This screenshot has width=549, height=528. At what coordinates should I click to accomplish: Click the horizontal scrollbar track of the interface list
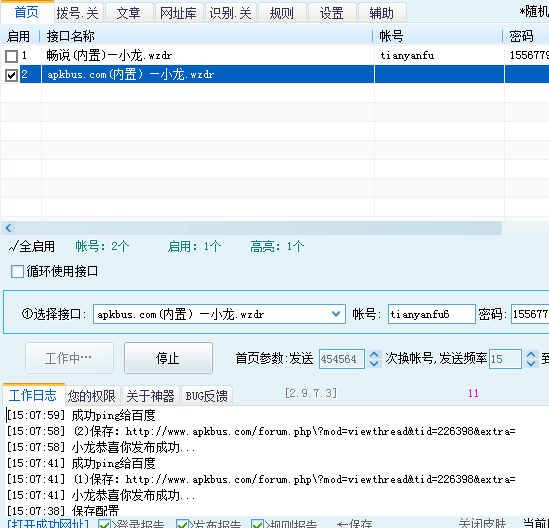click(258, 228)
